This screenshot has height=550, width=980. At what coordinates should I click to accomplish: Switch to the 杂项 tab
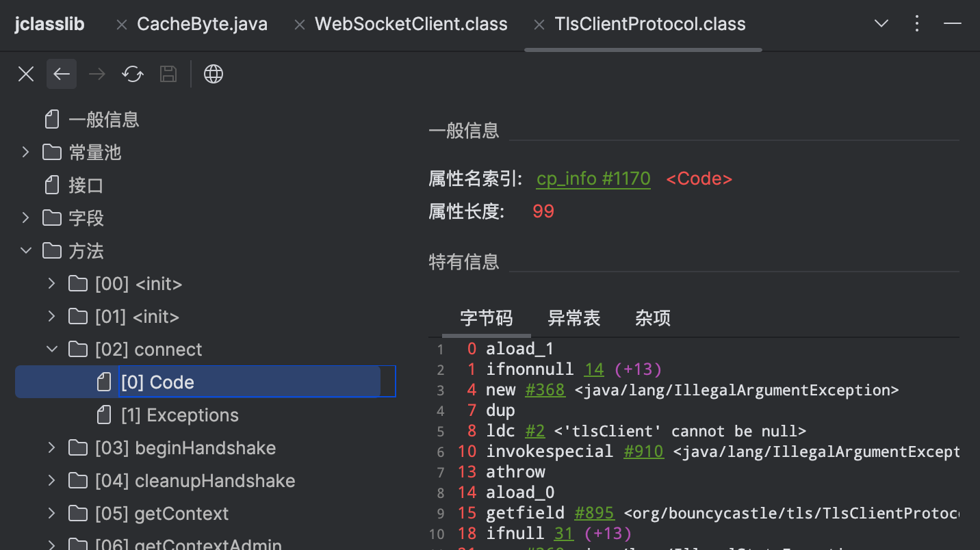[x=652, y=318]
